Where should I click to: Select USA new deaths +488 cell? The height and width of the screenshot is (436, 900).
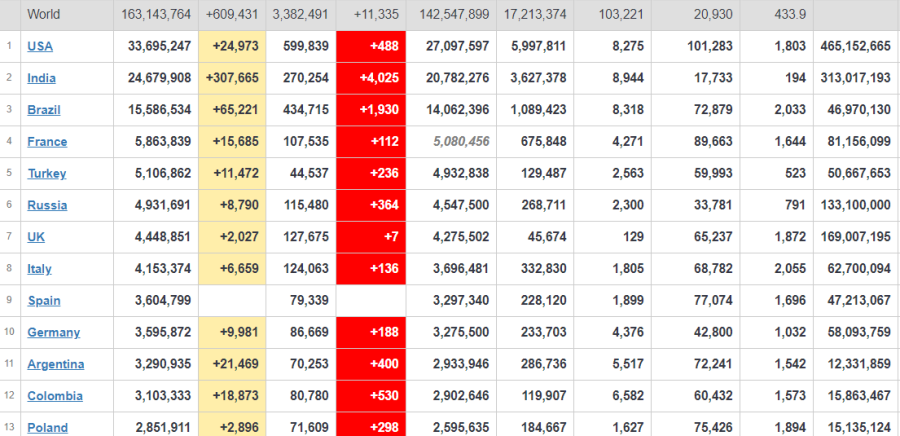[371, 46]
